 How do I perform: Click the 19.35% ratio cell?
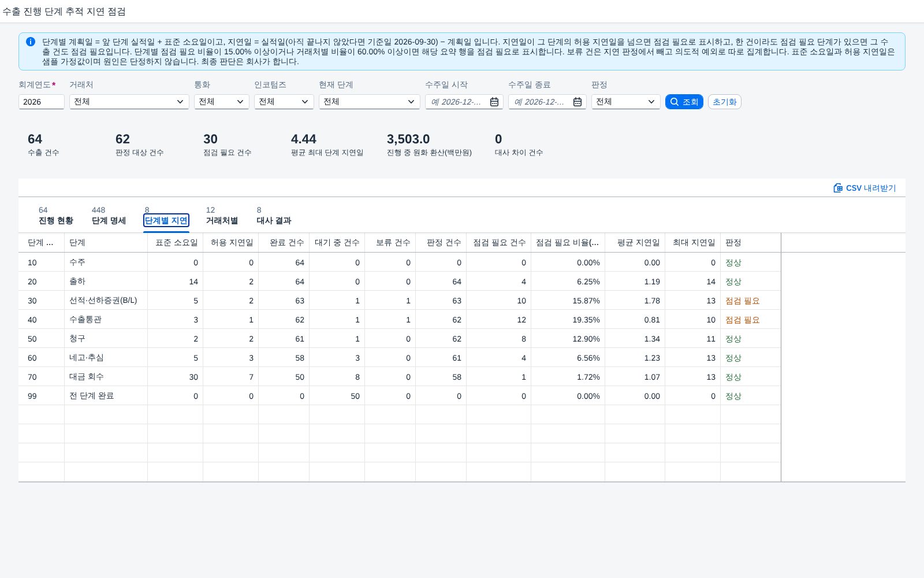coord(568,320)
